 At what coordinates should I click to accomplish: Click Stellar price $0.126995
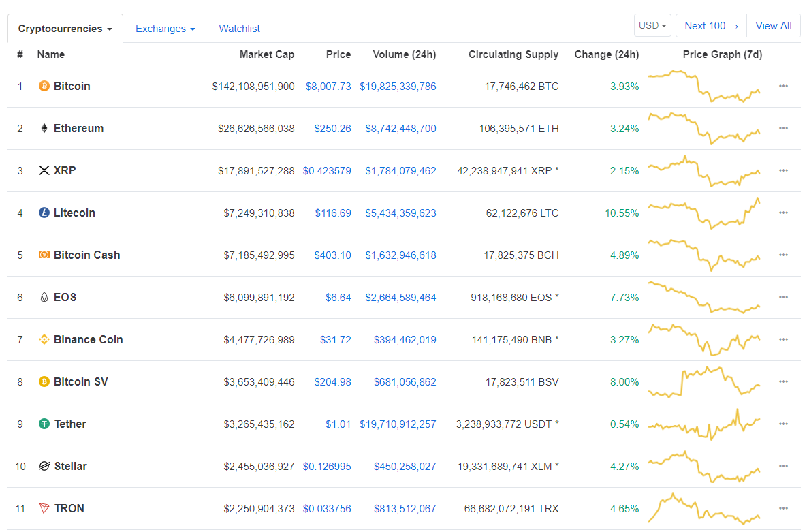coord(327,467)
